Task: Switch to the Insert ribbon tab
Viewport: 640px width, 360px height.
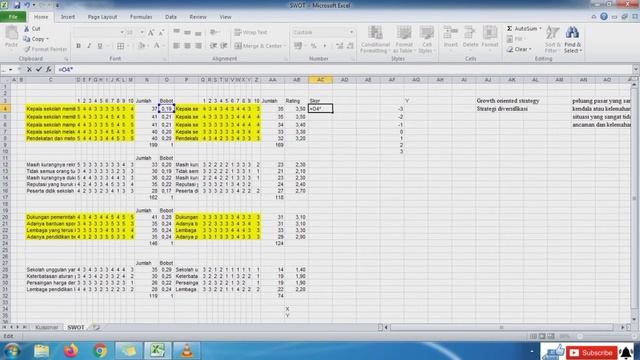Action: 68,17
